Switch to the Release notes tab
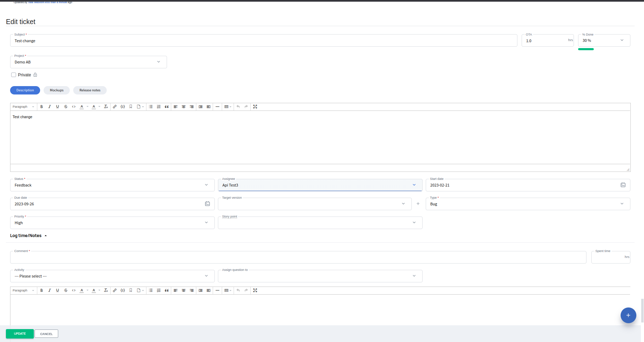 [90, 90]
